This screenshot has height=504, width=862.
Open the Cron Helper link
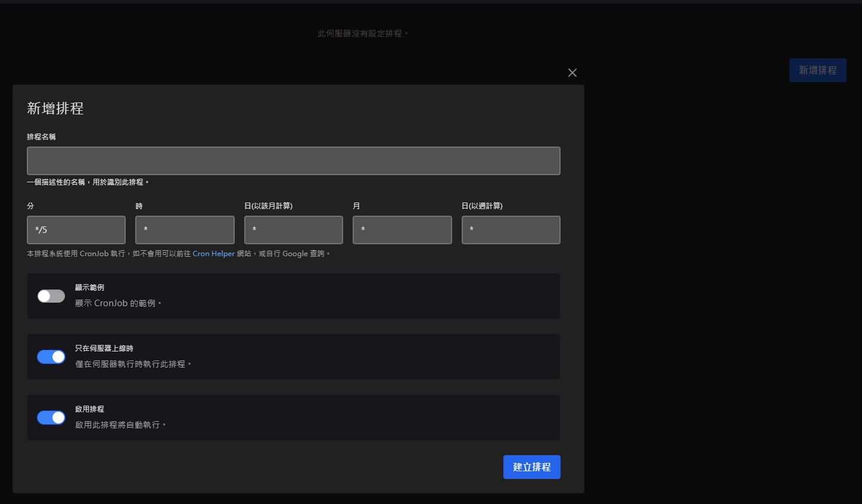click(x=213, y=254)
